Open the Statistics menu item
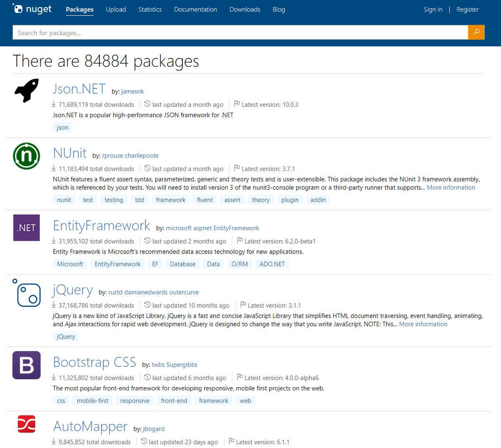The height and width of the screenshot is (448, 501). point(150,9)
